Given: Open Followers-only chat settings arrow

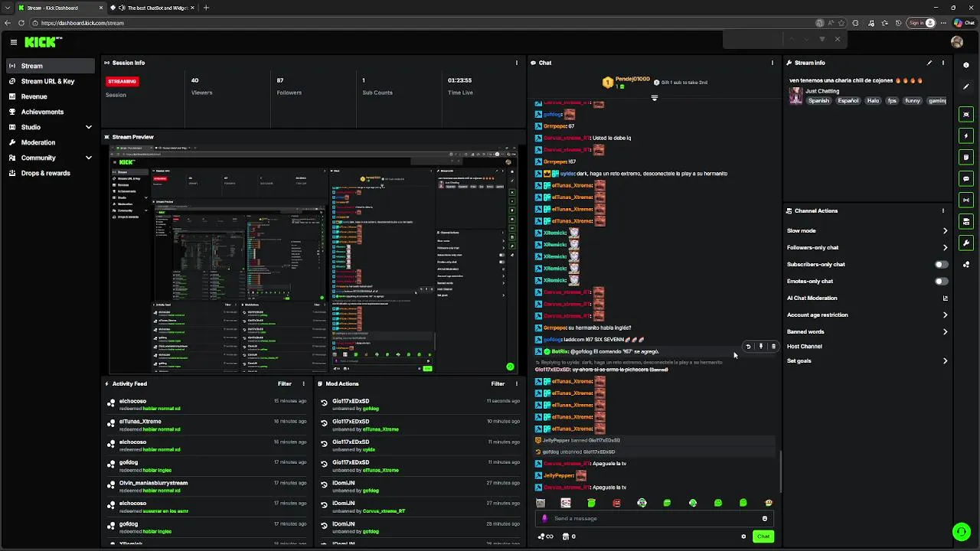Looking at the screenshot, I should (x=945, y=247).
